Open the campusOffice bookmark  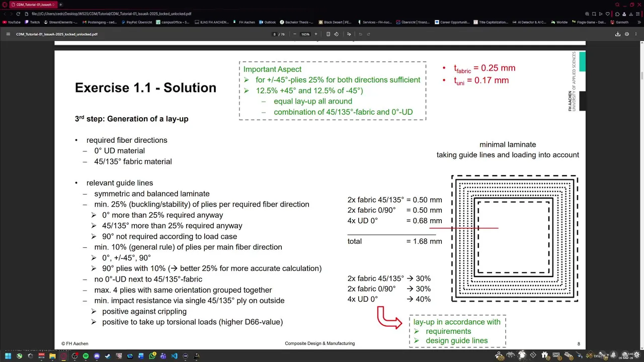(x=173, y=22)
